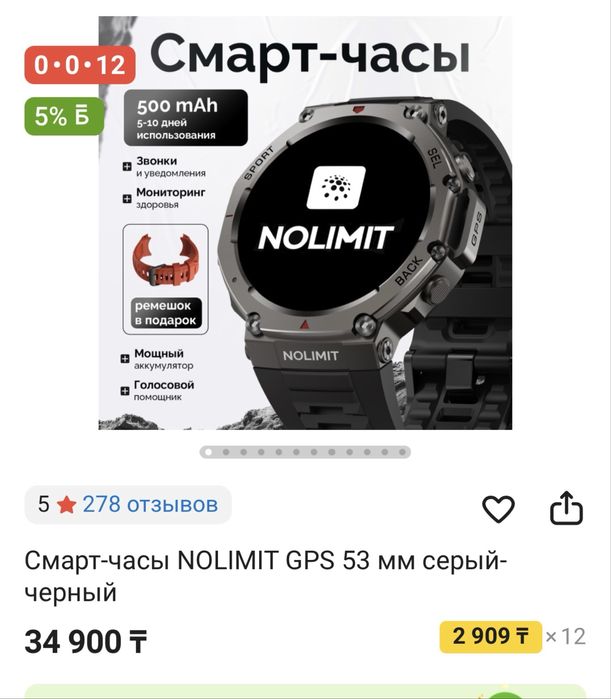The width and height of the screenshot is (611, 699).
Task: Select the second image carousel dot
Action: [x=226, y=452]
